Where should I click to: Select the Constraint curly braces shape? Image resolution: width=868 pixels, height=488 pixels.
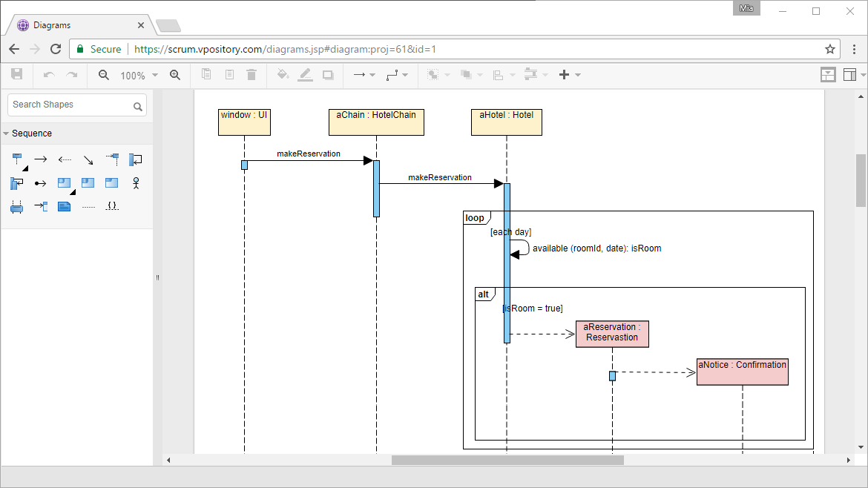[x=112, y=206]
